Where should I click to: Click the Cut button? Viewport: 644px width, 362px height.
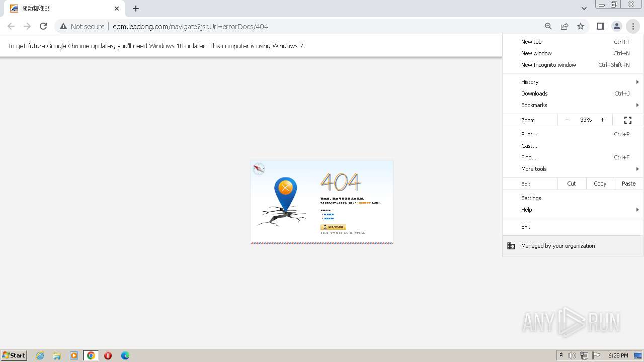pos(572,184)
